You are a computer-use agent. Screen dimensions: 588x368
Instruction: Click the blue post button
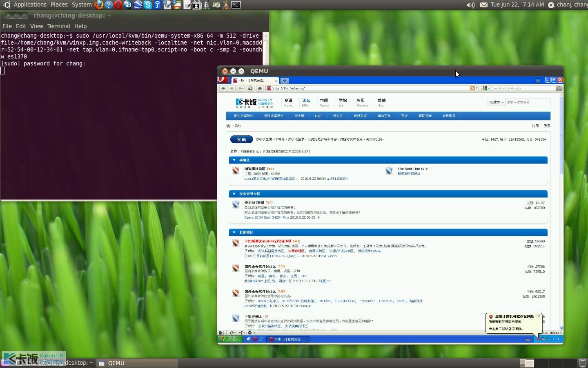click(241, 139)
